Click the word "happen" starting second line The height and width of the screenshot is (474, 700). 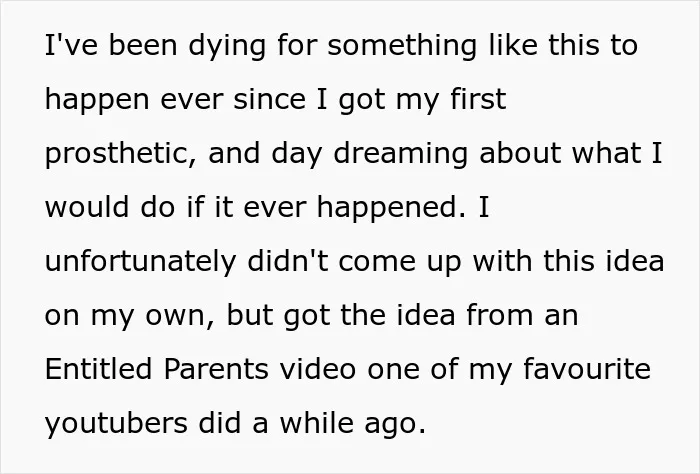[97, 100]
